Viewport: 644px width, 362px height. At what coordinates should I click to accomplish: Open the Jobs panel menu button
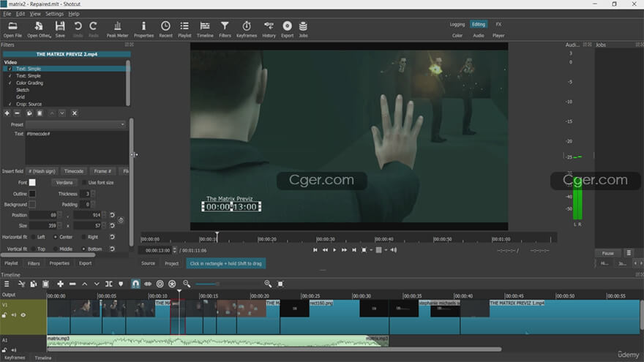[629, 253]
